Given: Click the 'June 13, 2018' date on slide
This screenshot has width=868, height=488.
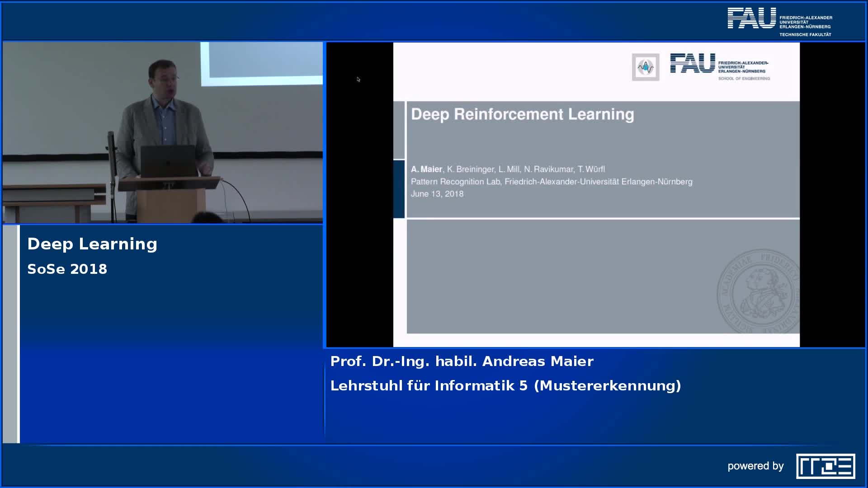Looking at the screenshot, I should (437, 194).
